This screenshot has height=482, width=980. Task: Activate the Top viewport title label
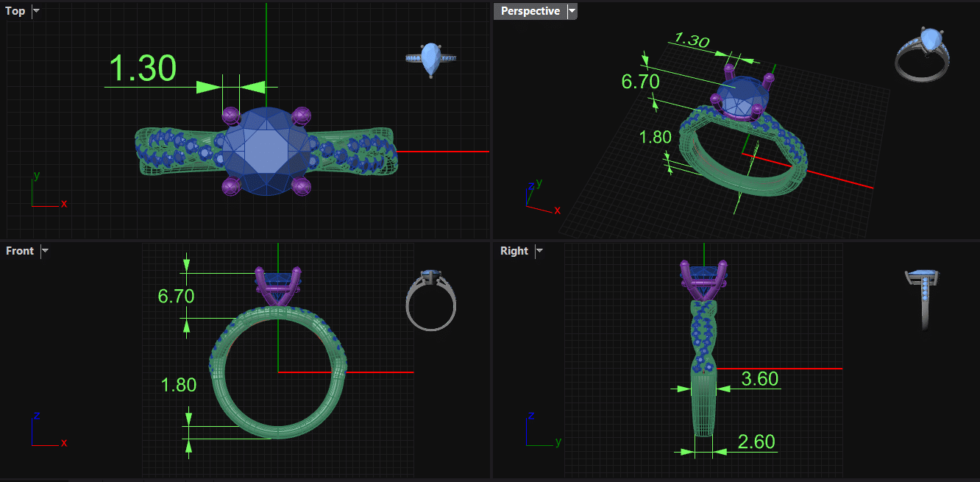(x=15, y=11)
